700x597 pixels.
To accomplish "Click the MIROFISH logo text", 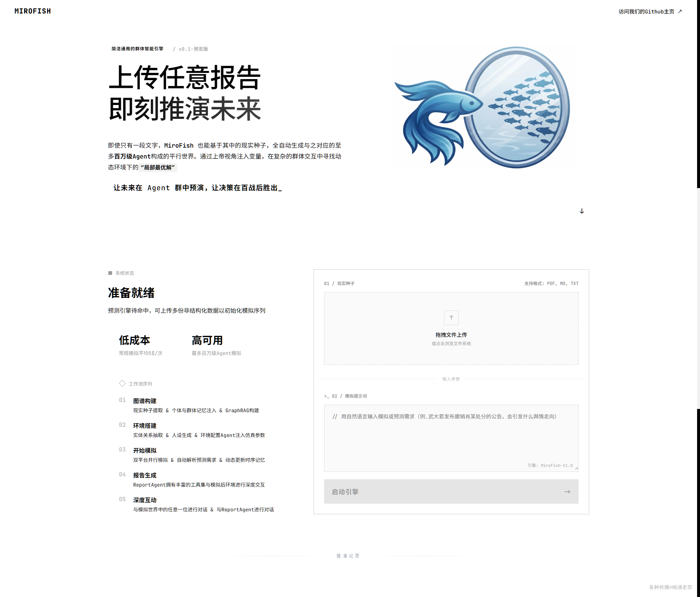I will click(x=32, y=11).
